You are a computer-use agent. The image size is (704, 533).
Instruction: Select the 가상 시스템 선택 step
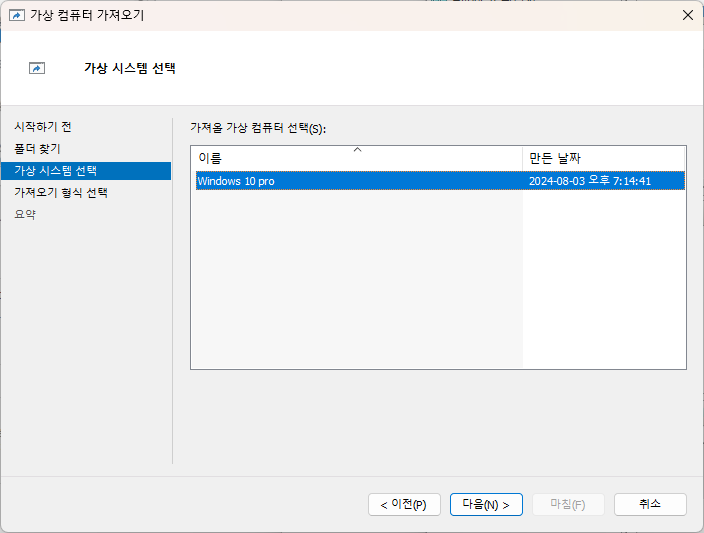coord(86,171)
